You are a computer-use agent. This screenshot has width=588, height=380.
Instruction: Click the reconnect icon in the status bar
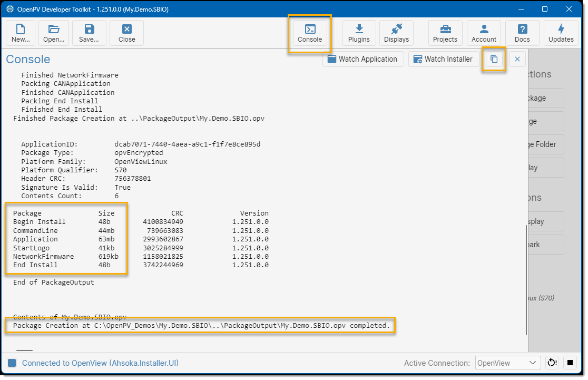(x=552, y=363)
